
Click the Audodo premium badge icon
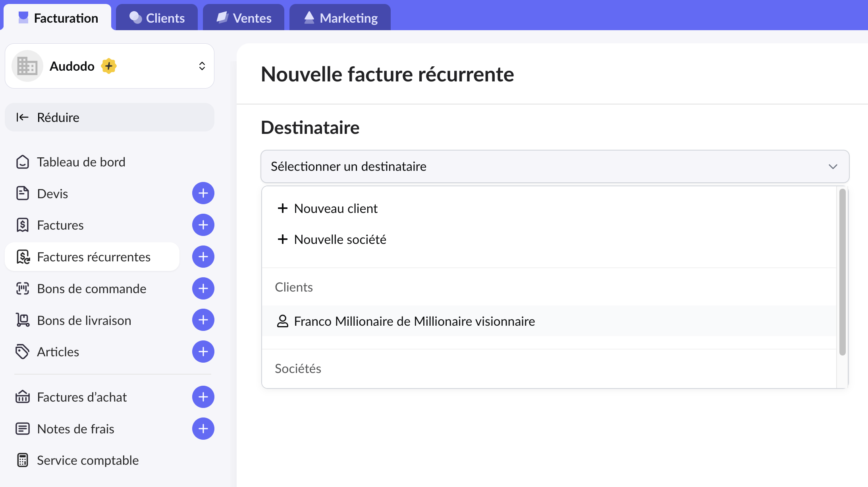pos(108,66)
